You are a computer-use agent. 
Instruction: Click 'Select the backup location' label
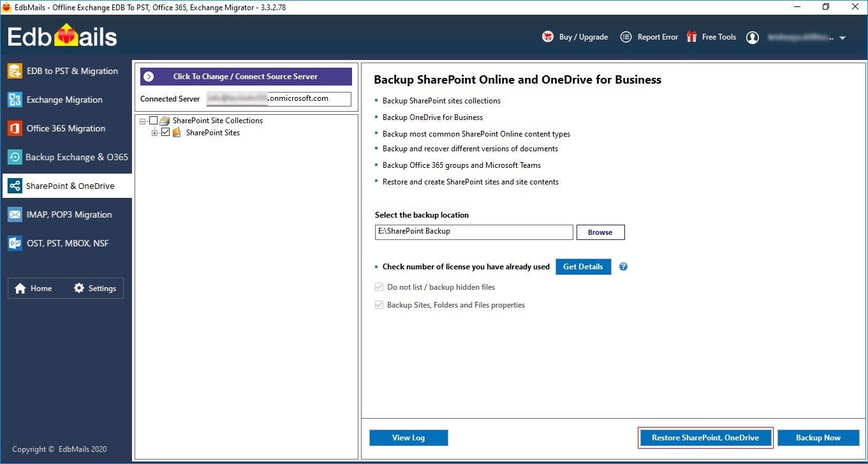point(422,215)
